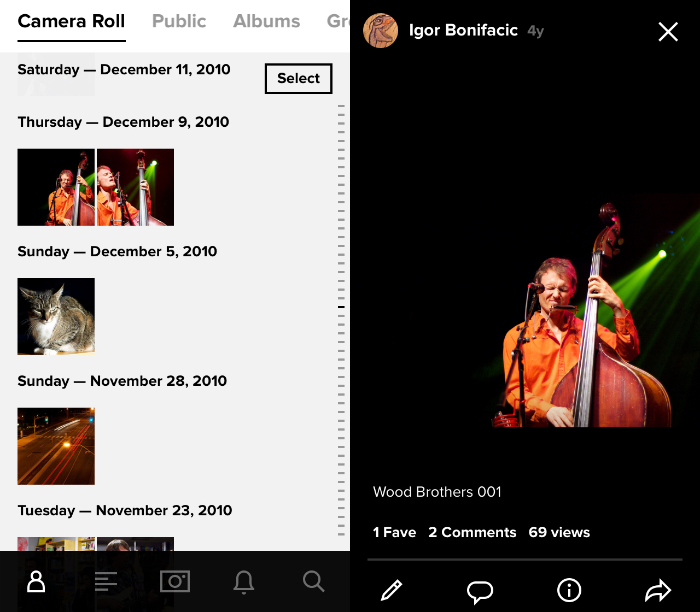Viewport: 700px width, 612px height.
Task: Stay on the Camera Roll tab
Action: click(71, 21)
